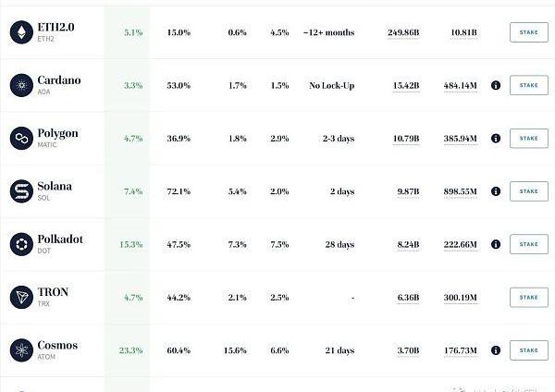Click the ETH2.0 coin logo icon
Image resolution: width=555 pixels, height=392 pixels.
(x=19, y=32)
